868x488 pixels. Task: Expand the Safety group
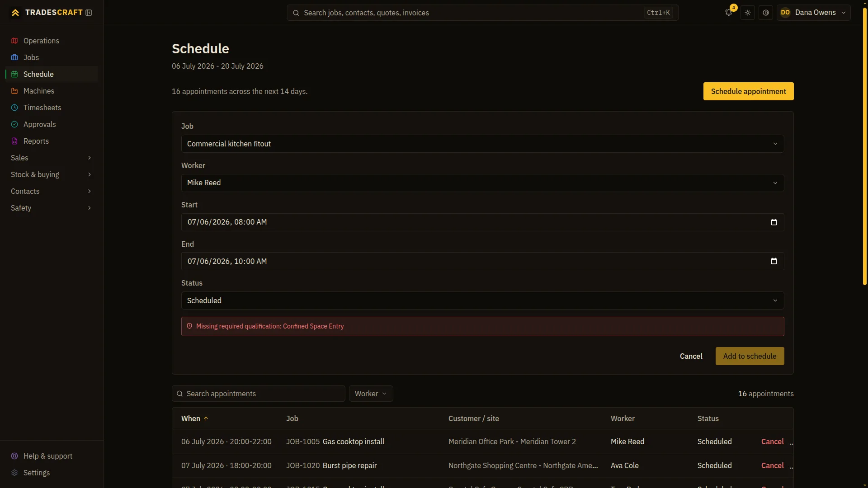click(52, 208)
